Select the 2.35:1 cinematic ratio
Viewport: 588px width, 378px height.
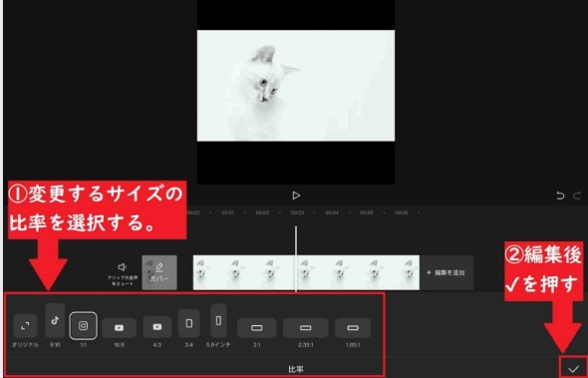pos(306,328)
